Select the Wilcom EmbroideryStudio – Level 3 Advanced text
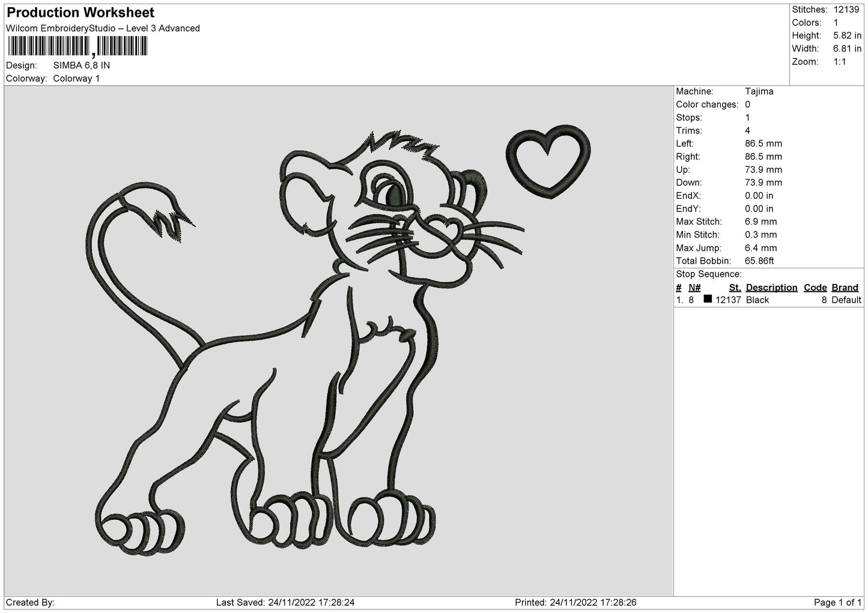This screenshot has width=868, height=613. point(103,28)
